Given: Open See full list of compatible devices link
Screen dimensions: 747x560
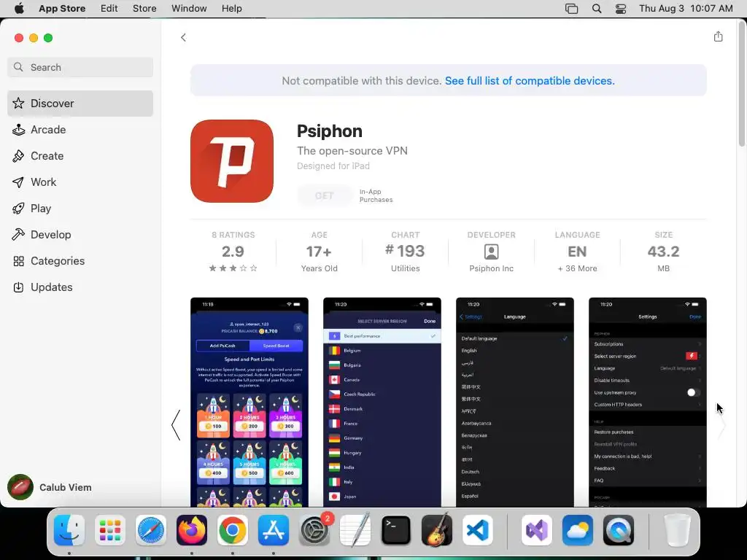Looking at the screenshot, I should (x=530, y=80).
